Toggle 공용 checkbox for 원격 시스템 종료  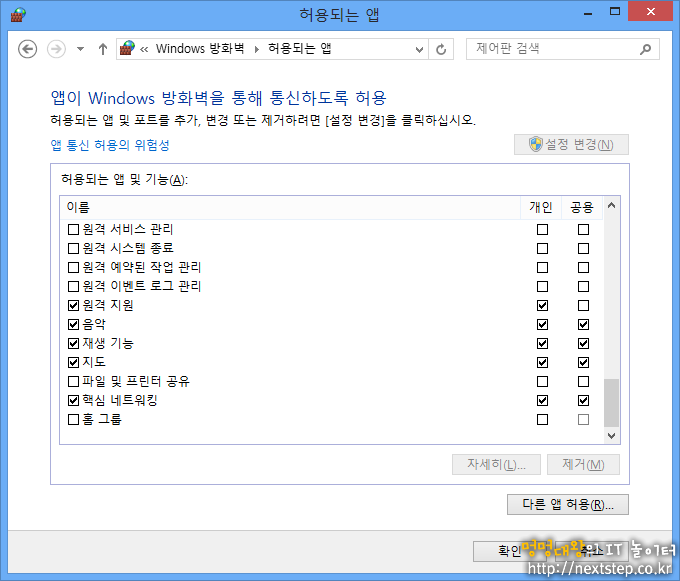pyautogui.click(x=583, y=248)
